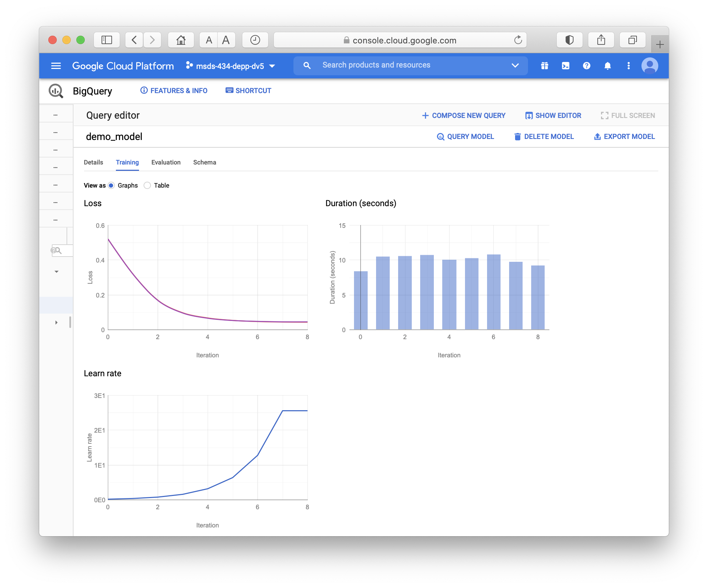Select the Graphs view radio button
The image size is (708, 588).
[111, 185]
